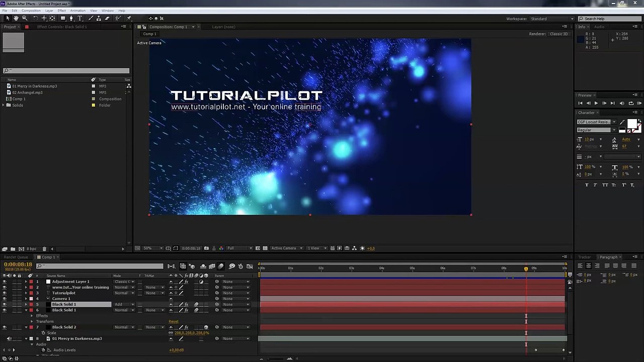Expand the Transform group in the timeline
The height and width of the screenshot is (362, 644).
click(x=32, y=321)
